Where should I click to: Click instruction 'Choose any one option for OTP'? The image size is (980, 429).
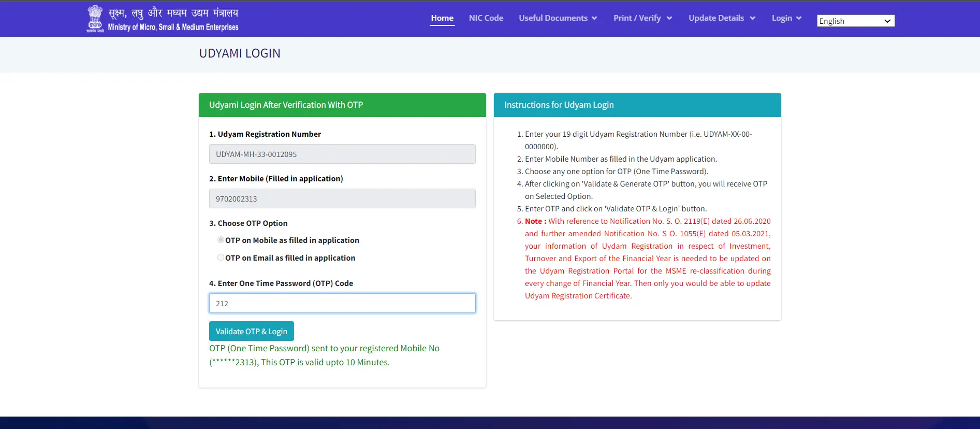pyautogui.click(x=617, y=171)
